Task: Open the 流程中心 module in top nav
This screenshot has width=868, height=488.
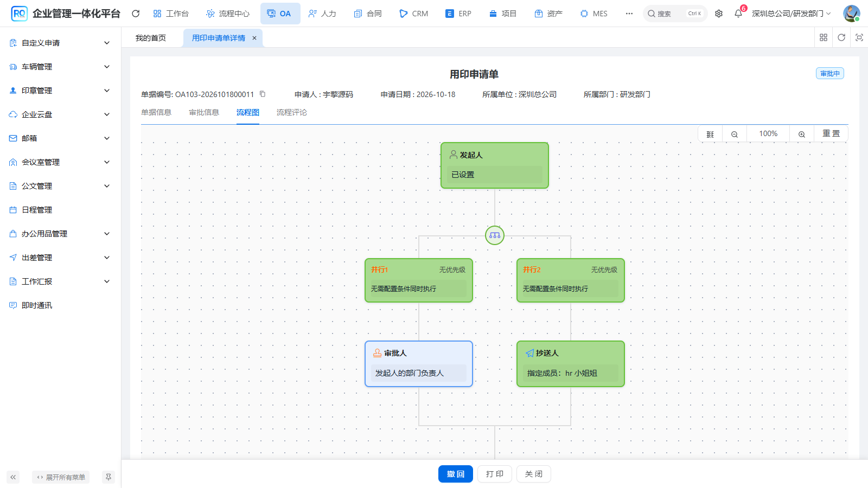Action: [228, 14]
